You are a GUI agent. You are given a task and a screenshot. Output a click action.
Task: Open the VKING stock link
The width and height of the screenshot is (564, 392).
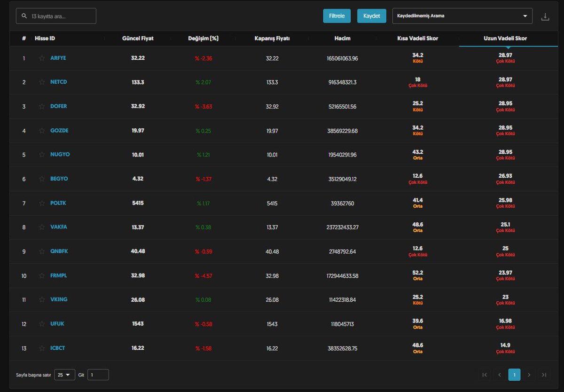coord(59,300)
